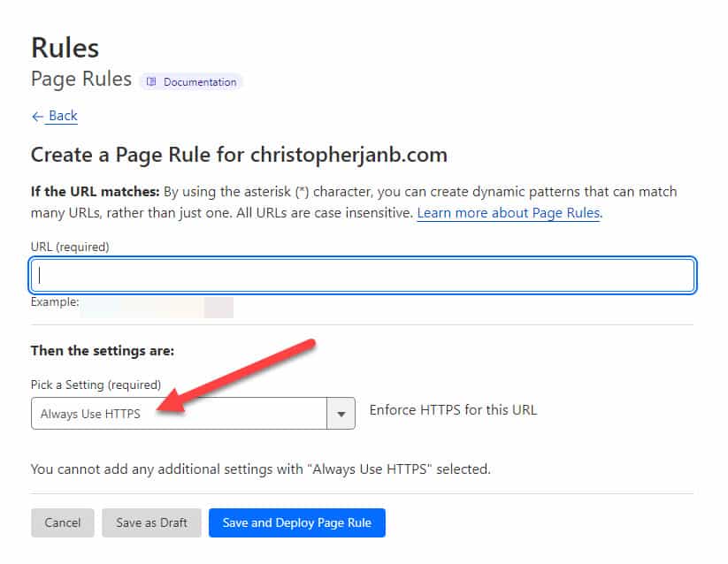Select the Enforce HTTPS for this URL text

(453, 410)
